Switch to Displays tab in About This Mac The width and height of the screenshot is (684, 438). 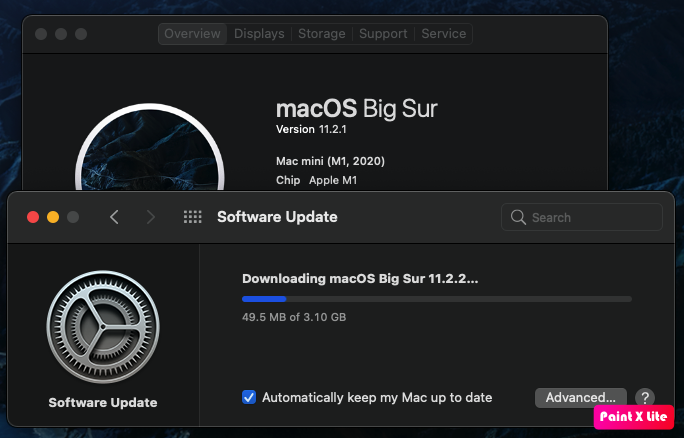(x=259, y=34)
